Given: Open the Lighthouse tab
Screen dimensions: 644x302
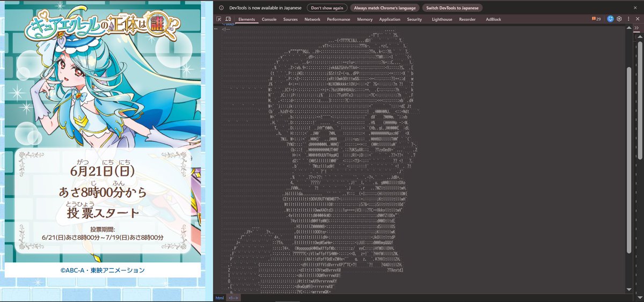Looking at the screenshot, I should pyautogui.click(x=442, y=19).
